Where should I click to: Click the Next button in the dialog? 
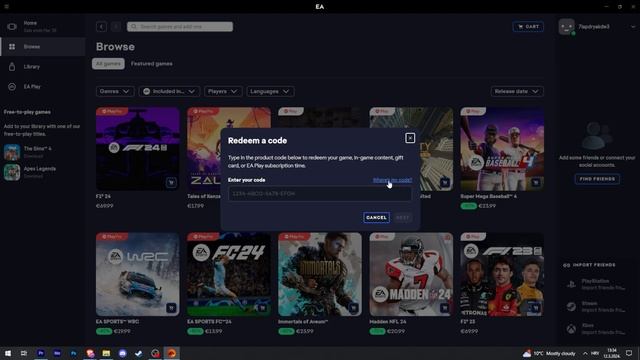[402, 218]
